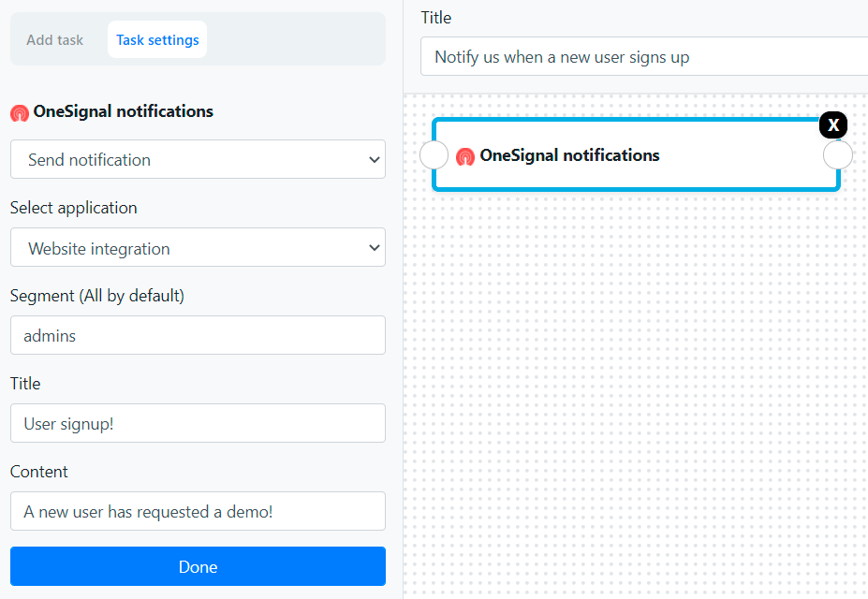Focus the User signup! title field
This screenshot has height=599, width=868.
tap(198, 423)
